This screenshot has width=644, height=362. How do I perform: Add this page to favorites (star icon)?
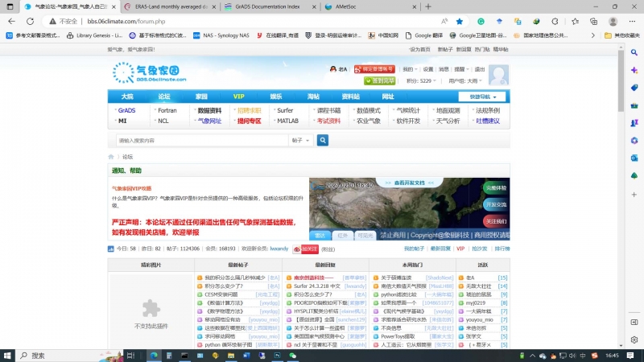459,21
